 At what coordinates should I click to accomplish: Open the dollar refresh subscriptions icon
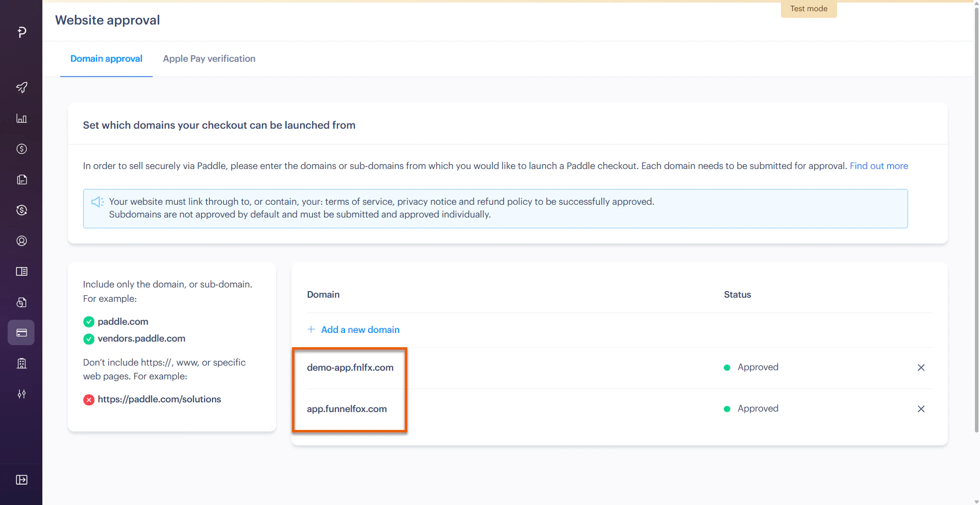click(x=21, y=210)
